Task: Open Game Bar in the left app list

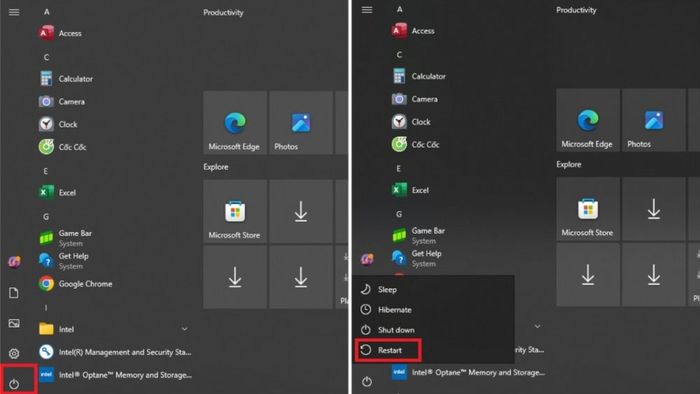Action: 66,238
